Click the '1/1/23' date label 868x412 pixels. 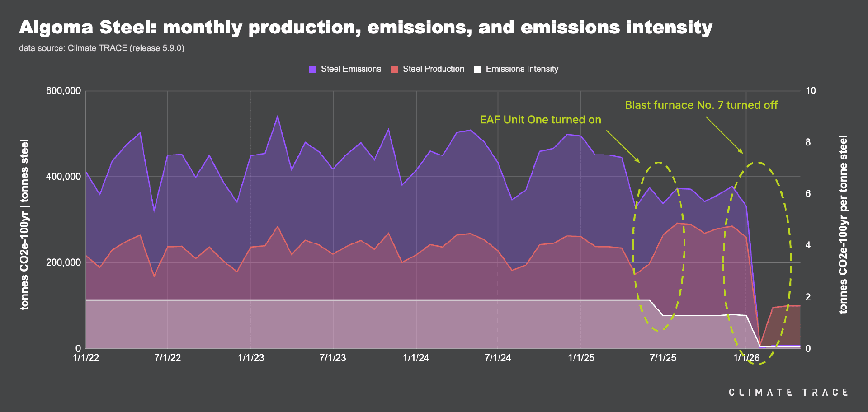(251, 358)
